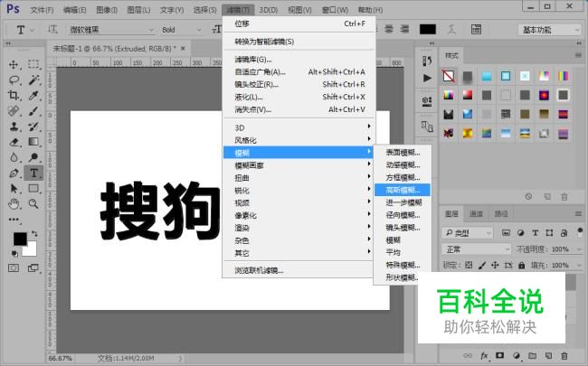Expand the Stylize filter submenu
Image resolution: width=588 pixels, height=366 pixels.
click(299, 140)
